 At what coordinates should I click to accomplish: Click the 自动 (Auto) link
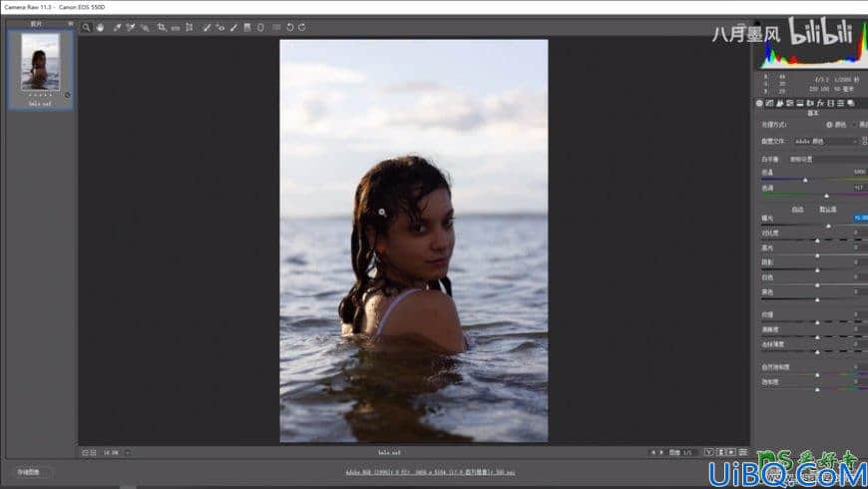(x=797, y=210)
